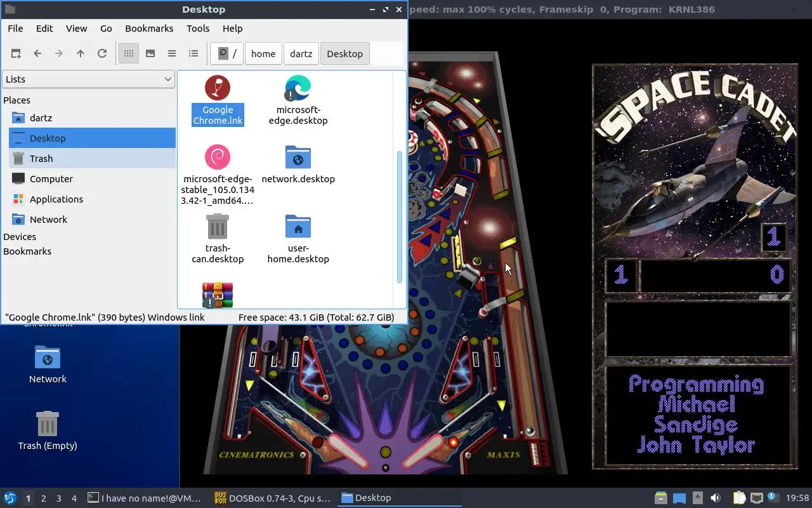Open the Tools menu
Viewport: 812px width, 508px height.
point(198,29)
